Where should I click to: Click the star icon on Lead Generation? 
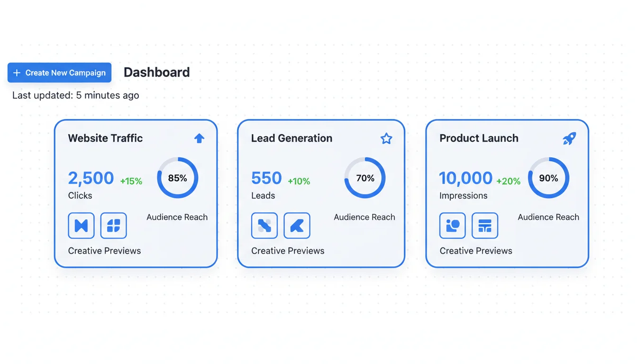click(x=386, y=138)
